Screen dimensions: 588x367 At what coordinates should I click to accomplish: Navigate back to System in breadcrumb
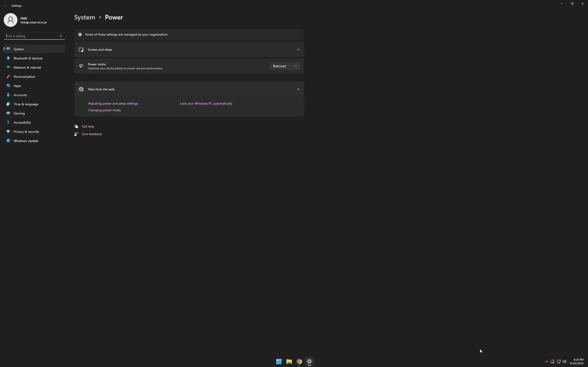pos(85,17)
